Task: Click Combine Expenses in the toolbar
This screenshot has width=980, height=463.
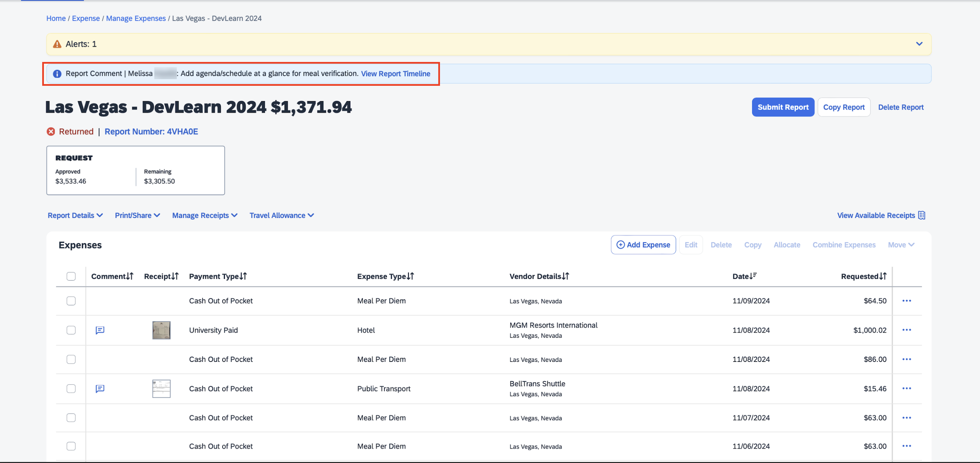Action: click(x=844, y=245)
